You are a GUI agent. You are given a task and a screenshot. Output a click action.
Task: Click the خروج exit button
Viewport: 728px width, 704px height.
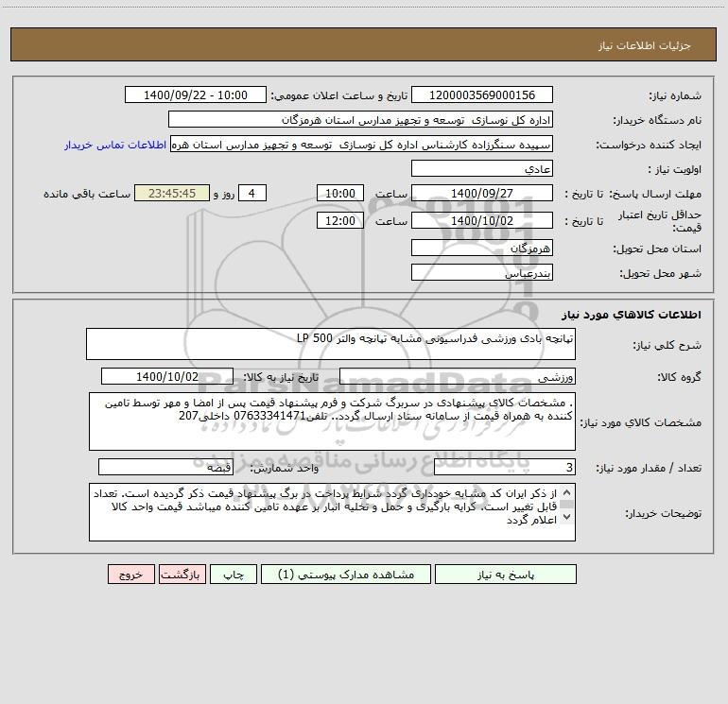(130, 575)
